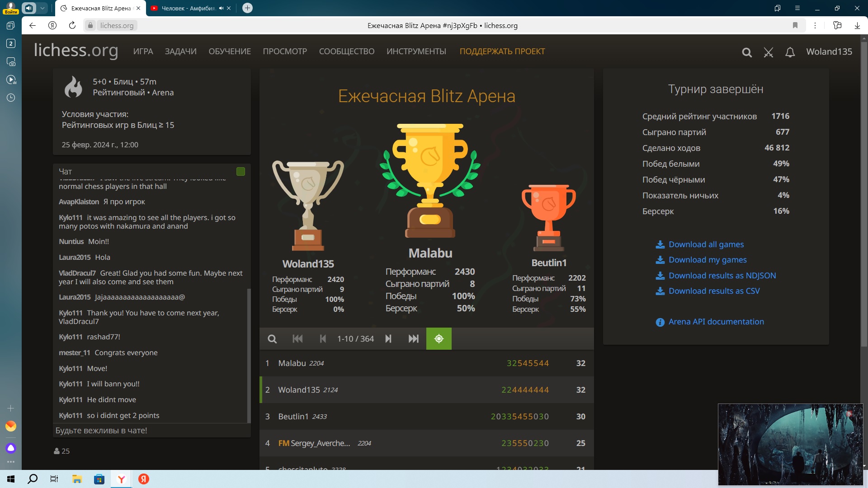Open Woland135 podium name
Viewport: 868px width, 488px height.
308,264
